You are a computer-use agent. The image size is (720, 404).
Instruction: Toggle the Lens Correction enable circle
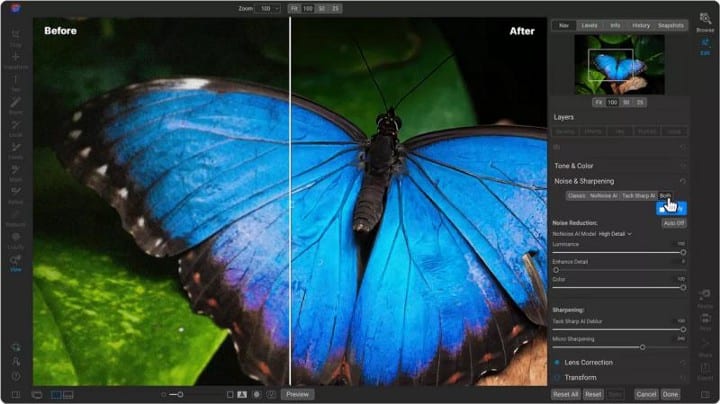[557, 362]
